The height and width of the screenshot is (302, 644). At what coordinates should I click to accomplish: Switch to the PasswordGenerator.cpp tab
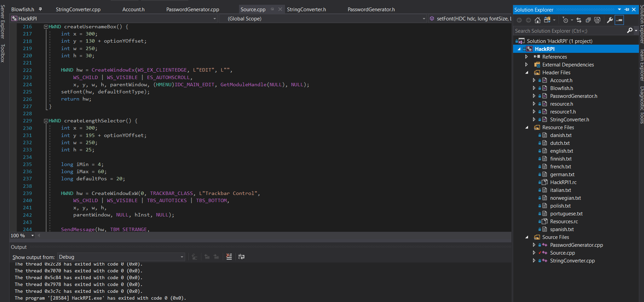coord(193,10)
